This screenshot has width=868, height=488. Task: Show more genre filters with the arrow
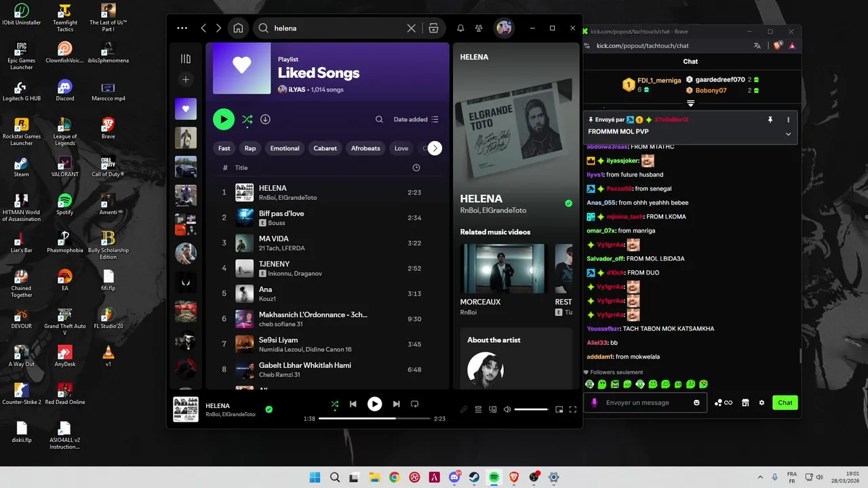[x=435, y=148]
